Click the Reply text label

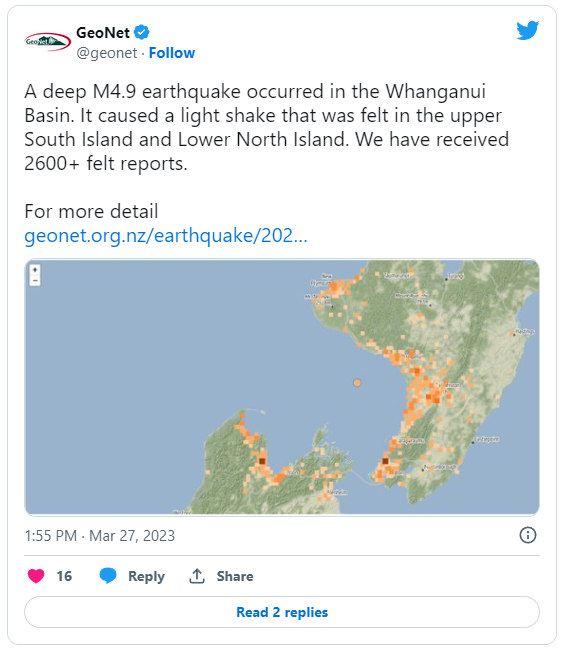coord(146,576)
